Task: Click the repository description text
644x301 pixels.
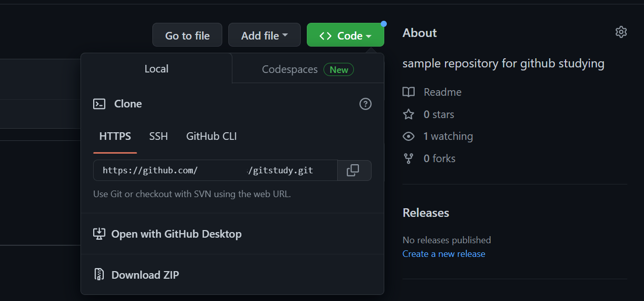Action: tap(503, 64)
